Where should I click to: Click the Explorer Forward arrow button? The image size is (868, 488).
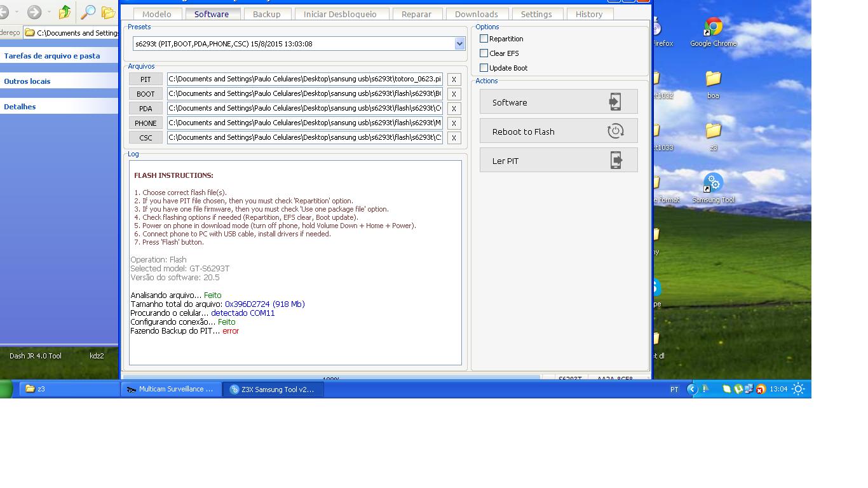coord(34,12)
